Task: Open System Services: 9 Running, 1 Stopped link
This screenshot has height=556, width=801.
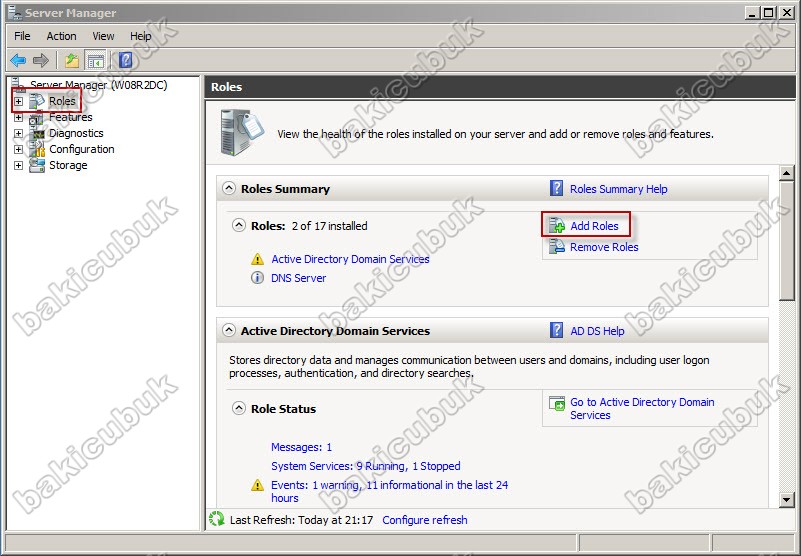Action: [x=366, y=466]
